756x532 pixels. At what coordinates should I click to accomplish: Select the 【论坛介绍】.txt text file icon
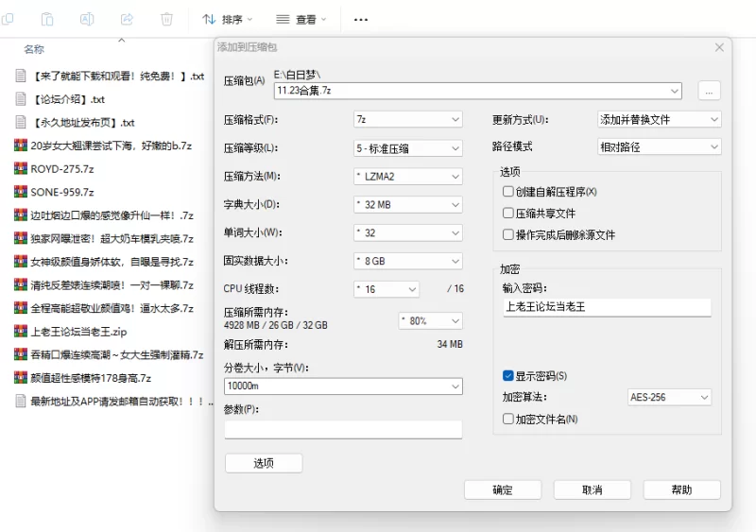click(21, 99)
